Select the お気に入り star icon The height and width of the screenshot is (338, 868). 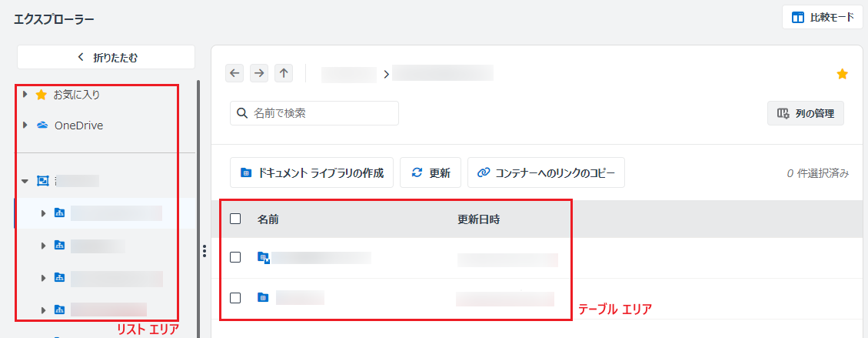click(x=41, y=95)
